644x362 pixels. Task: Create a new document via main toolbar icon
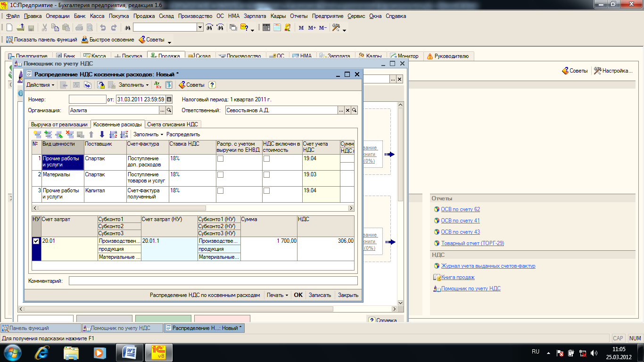pyautogui.click(x=9, y=28)
